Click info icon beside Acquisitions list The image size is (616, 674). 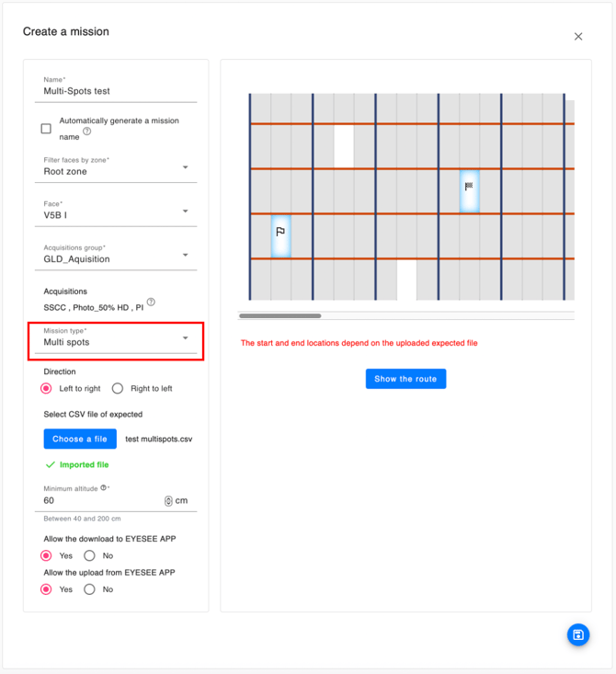click(151, 302)
